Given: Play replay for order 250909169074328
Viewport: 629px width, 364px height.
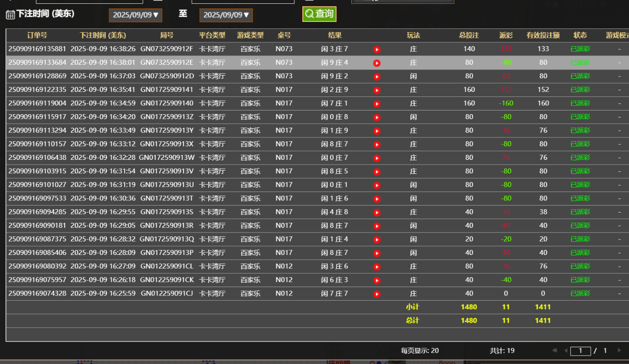Looking at the screenshot, I should coord(377,294).
